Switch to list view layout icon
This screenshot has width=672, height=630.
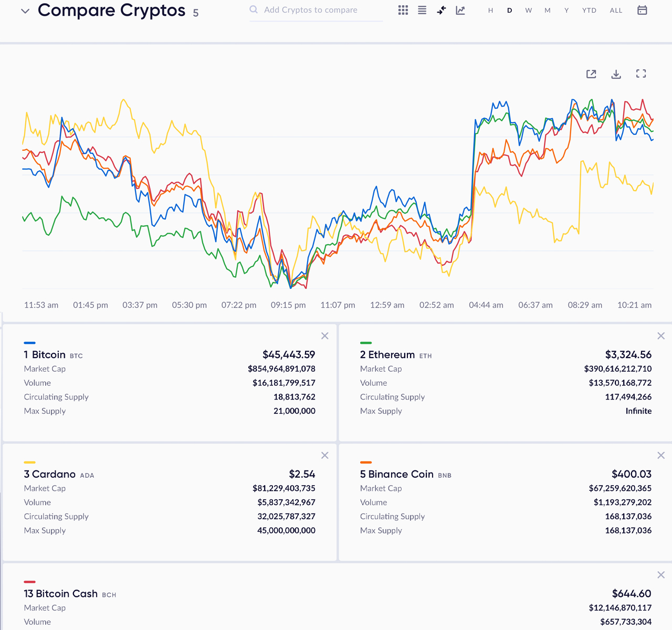coord(422,10)
